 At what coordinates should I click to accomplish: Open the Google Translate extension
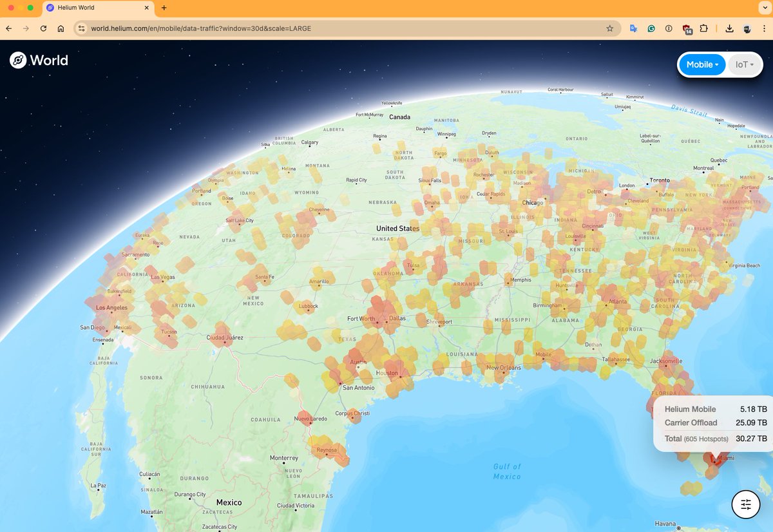(634, 28)
